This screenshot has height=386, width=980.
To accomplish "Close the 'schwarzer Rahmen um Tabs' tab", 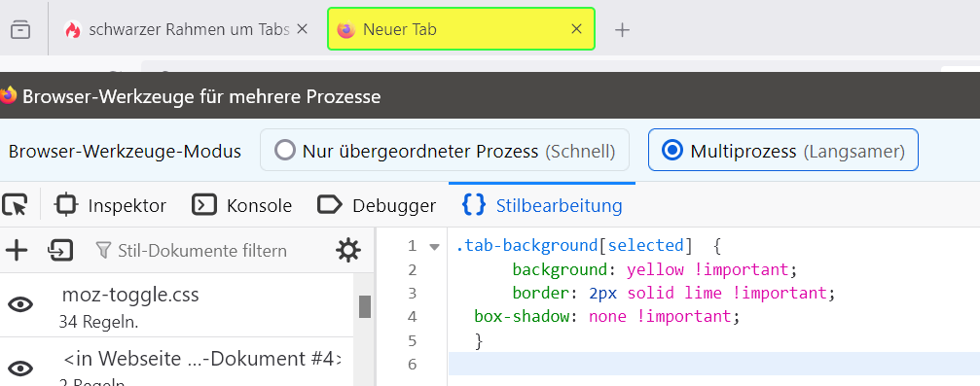I will (302, 29).
